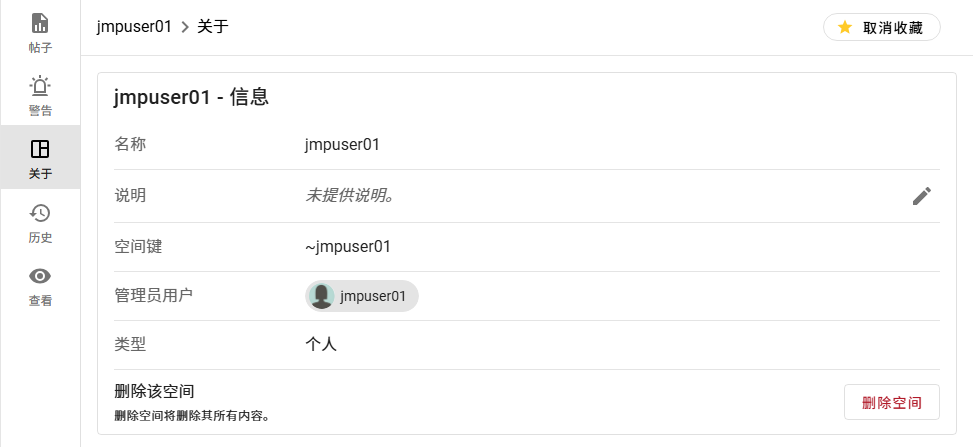Click the space key value ~jmpuser01
This screenshot has height=447, width=973.
[347, 246]
